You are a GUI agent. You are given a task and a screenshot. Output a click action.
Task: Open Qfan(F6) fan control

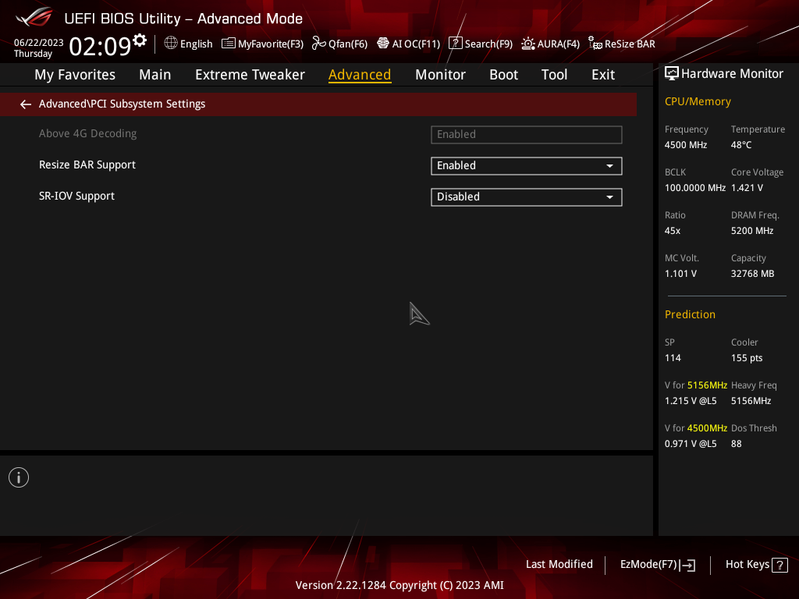339,44
